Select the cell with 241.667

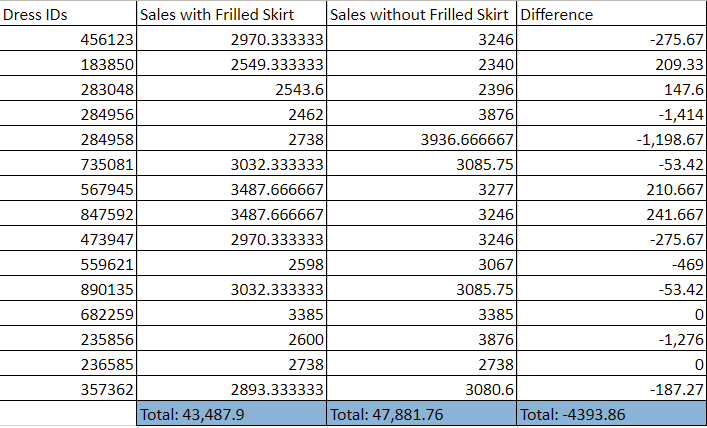612,214
